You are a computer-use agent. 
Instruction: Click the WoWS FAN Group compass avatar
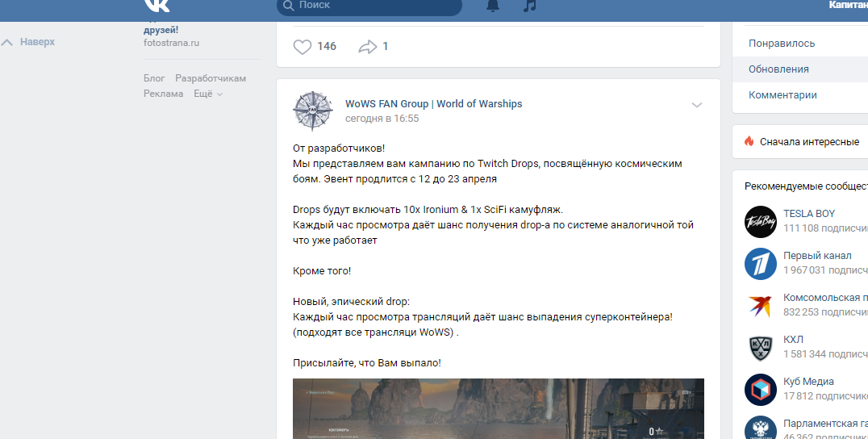click(313, 111)
